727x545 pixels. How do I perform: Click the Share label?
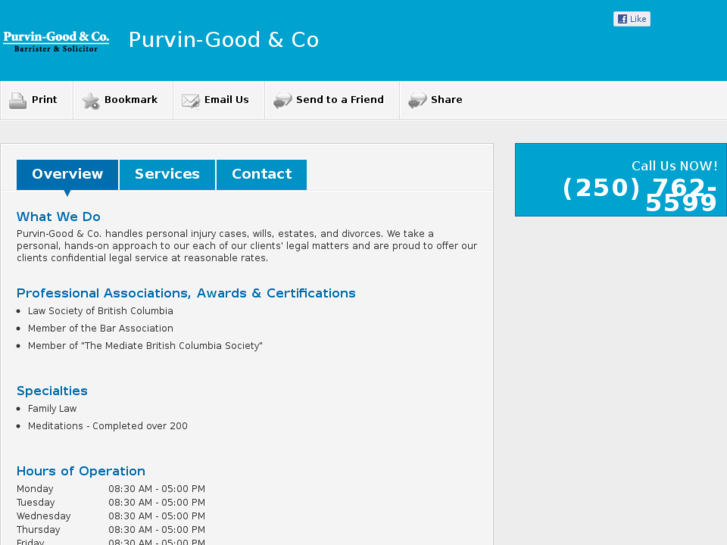pos(446,100)
